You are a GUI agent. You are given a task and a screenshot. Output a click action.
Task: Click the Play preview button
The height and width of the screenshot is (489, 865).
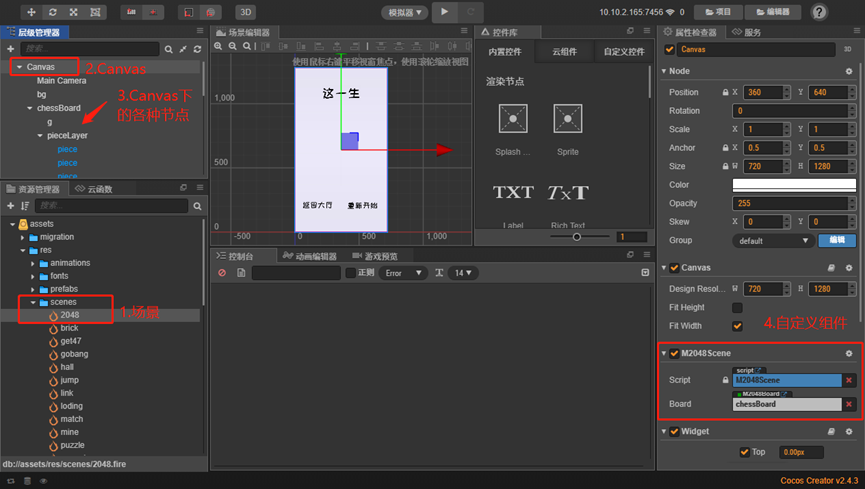445,12
